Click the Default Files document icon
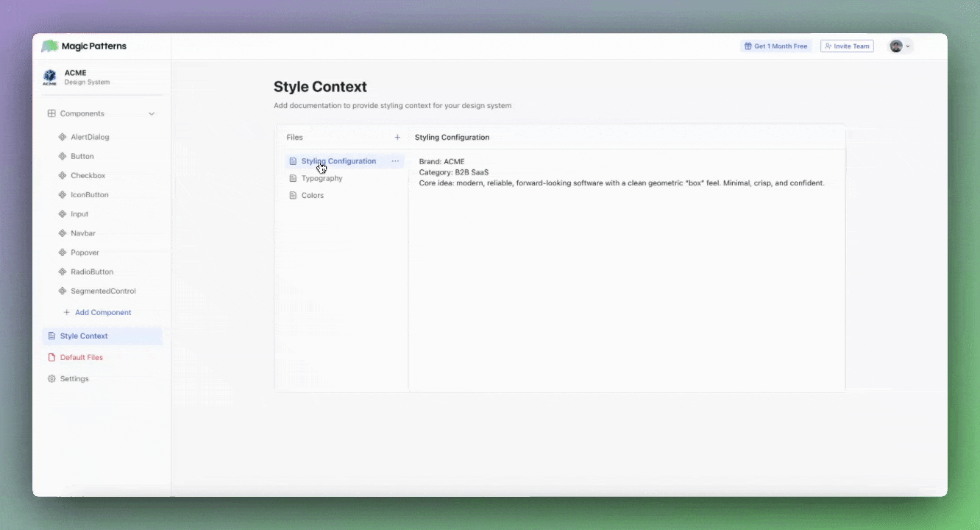Image resolution: width=980 pixels, height=530 pixels. point(52,357)
